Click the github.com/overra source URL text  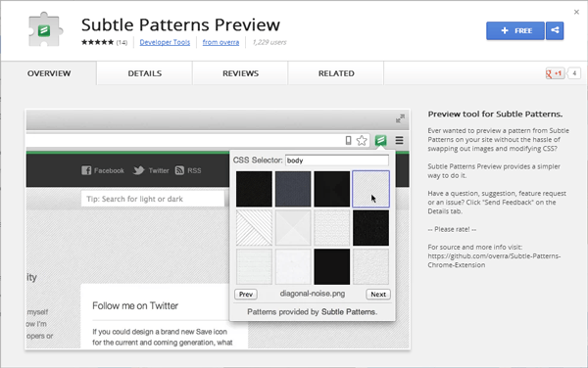494,260
